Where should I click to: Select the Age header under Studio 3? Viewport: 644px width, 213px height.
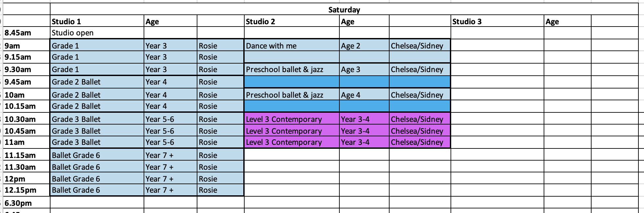[567, 21]
